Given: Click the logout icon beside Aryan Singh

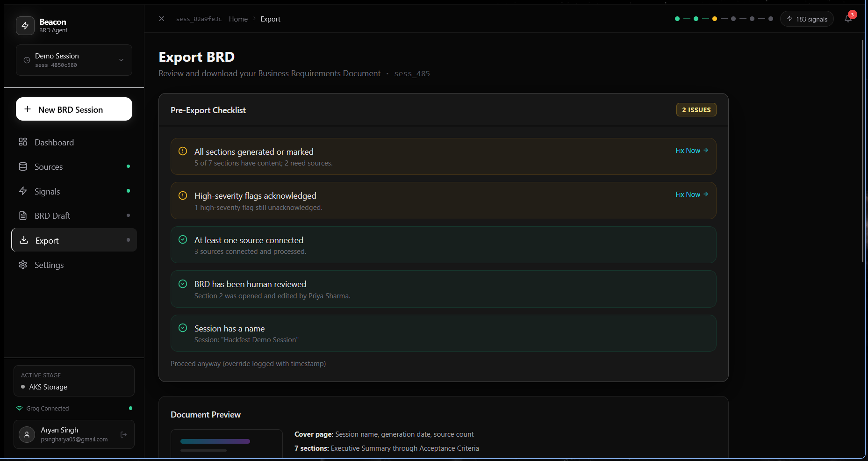Looking at the screenshot, I should [x=123, y=434].
